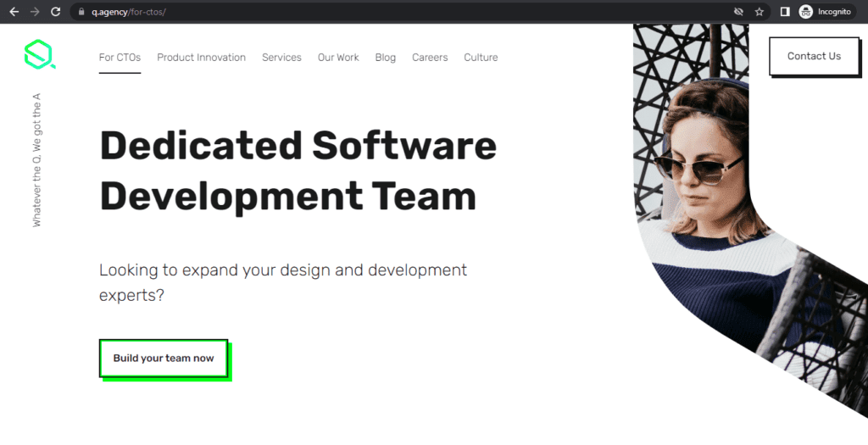Select the For CTOs navigation item
Image resolution: width=868 pixels, height=445 pixels.
point(120,58)
